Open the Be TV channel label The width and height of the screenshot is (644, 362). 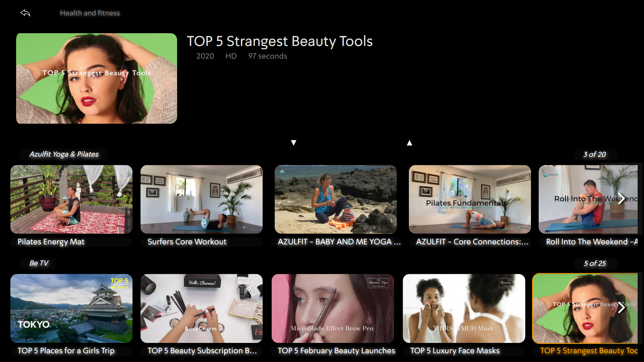(39, 263)
